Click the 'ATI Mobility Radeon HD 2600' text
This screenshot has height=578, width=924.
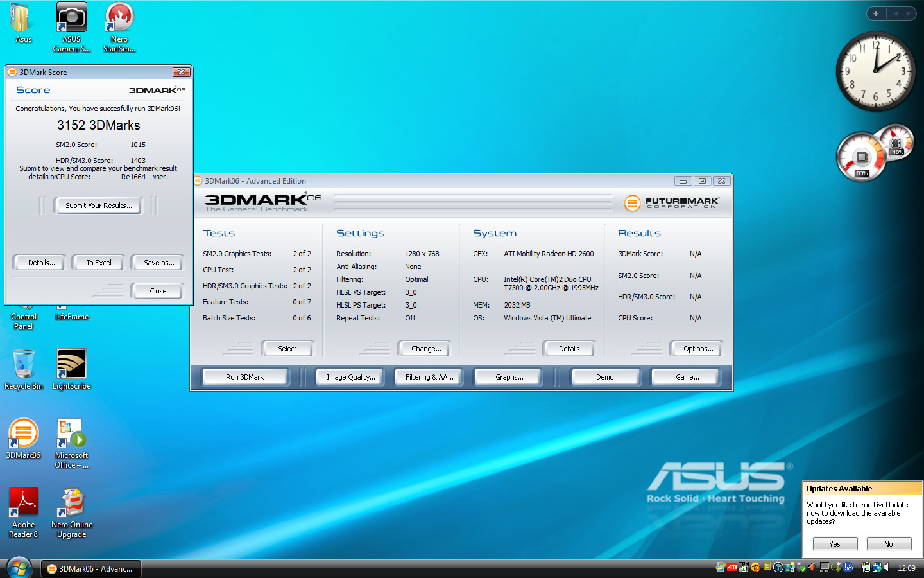click(549, 254)
